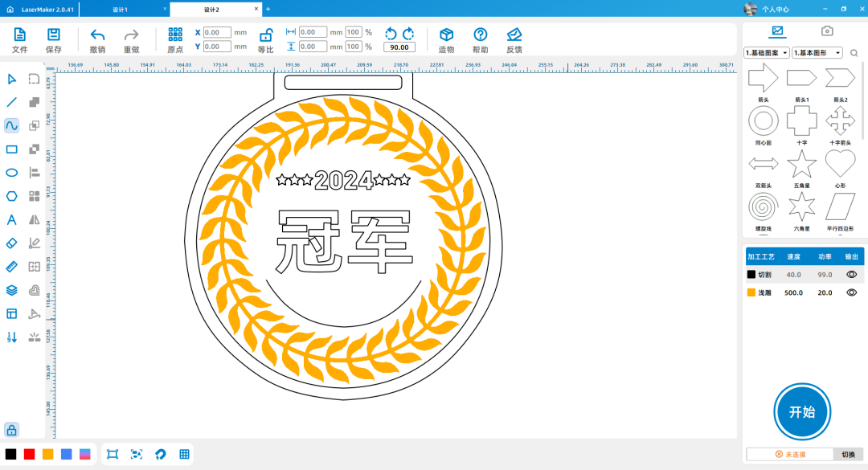
Task: Click the 保存 (Save) icon
Action: 54,39
